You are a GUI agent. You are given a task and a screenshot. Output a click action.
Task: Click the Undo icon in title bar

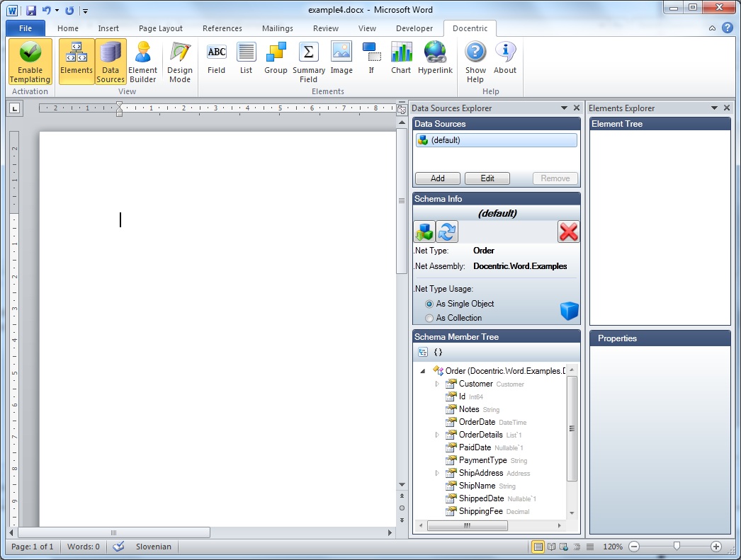click(x=46, y=10)
